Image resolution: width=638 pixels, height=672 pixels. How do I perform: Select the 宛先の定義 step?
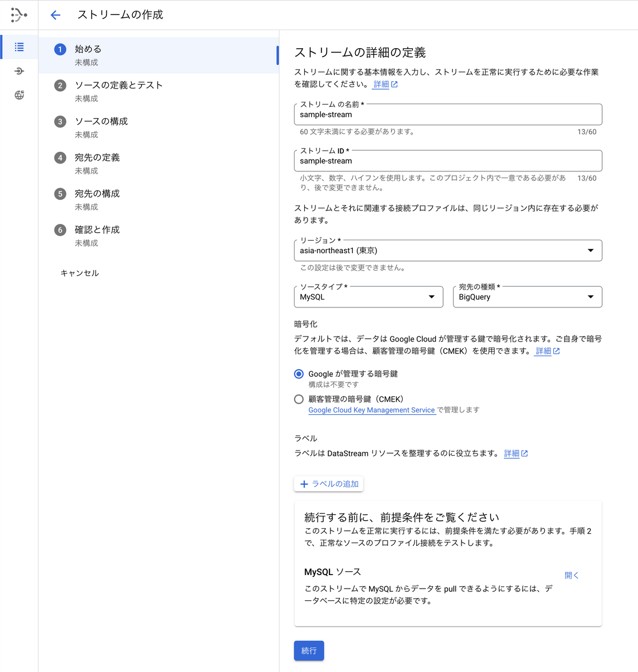(x=159, y=164)
